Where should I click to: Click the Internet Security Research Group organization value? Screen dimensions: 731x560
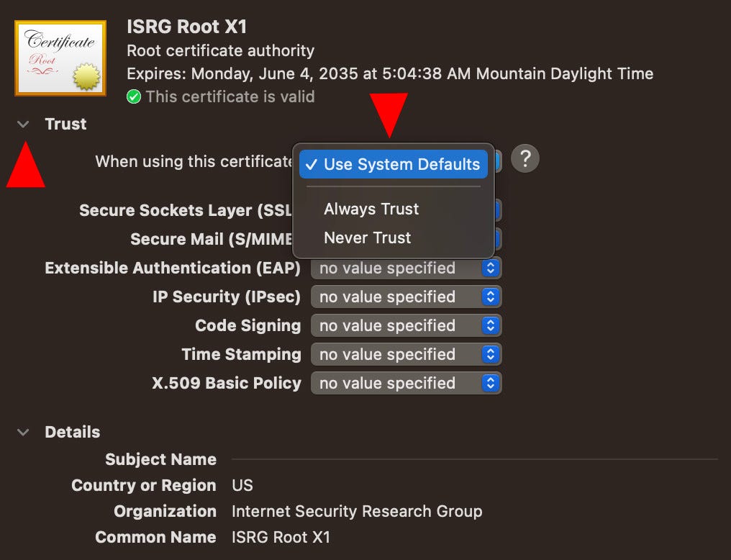click(358, 511)
